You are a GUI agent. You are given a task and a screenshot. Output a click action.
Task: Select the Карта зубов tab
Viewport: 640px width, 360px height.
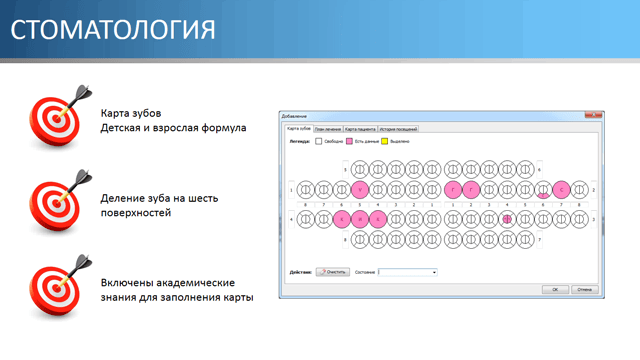click(299, 129)
